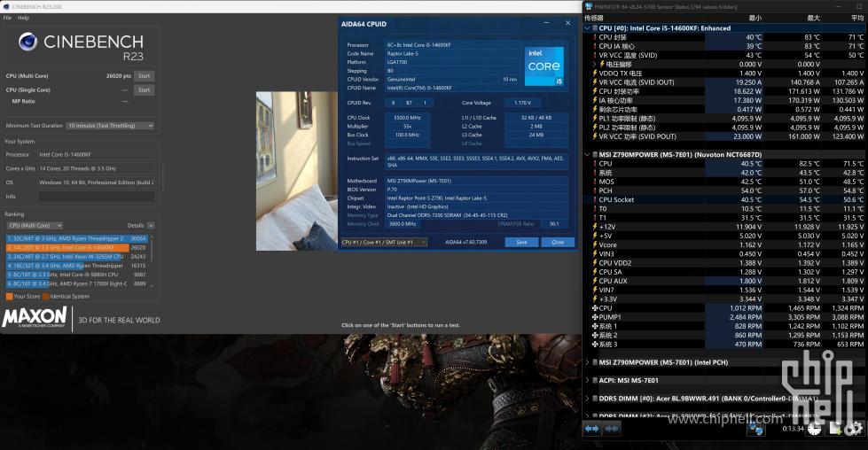Open HWiNFO remote network monitors icon
Screen dimensions: 868x450
tap(757, 429)
